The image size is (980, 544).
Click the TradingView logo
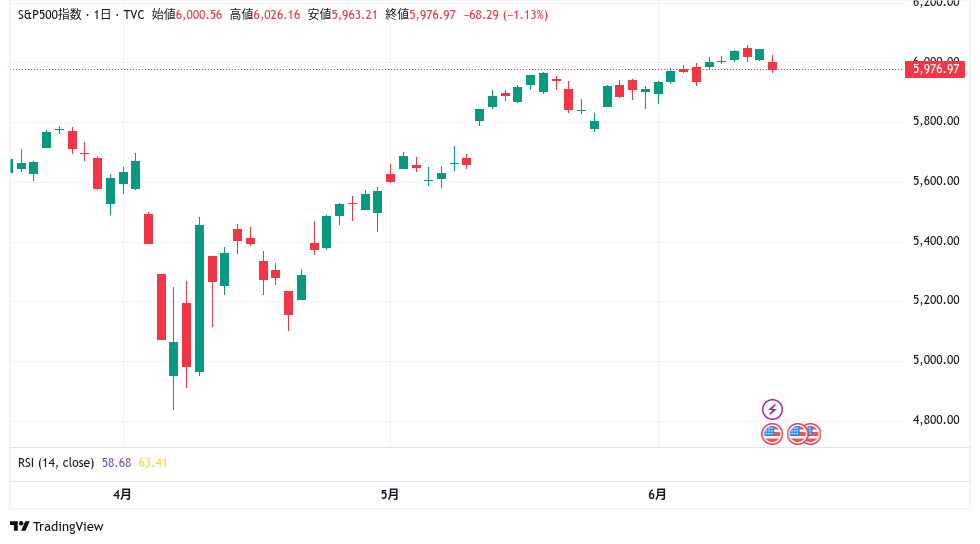click(57, 526)
